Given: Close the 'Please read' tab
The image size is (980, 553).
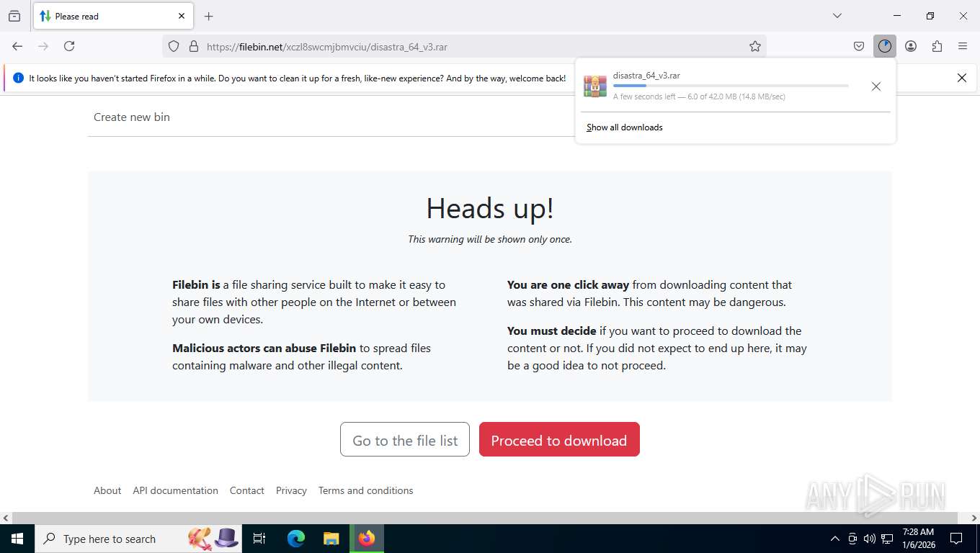Looking at the screenshot, I should (x=182, y=16).
